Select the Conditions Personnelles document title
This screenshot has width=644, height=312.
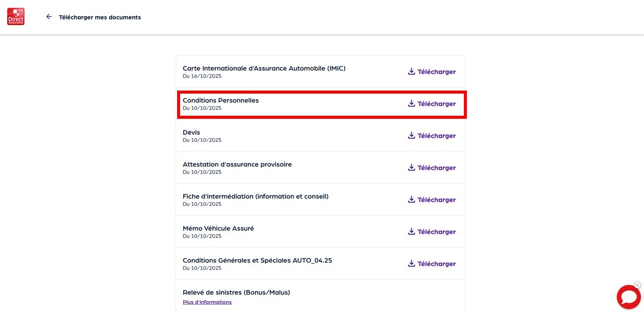tap(220, 100)
